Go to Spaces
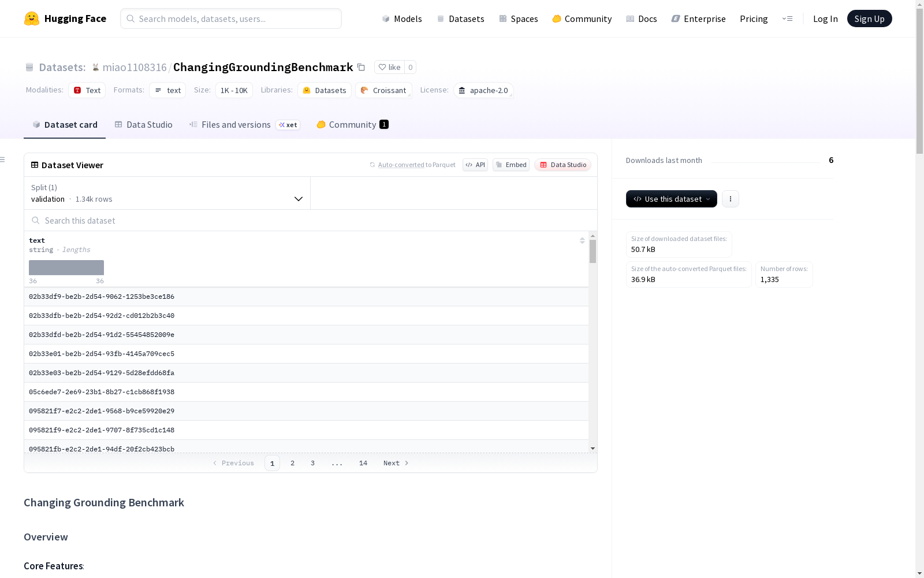Viewport: 924px width, 578px height. (x=518, y=18)
